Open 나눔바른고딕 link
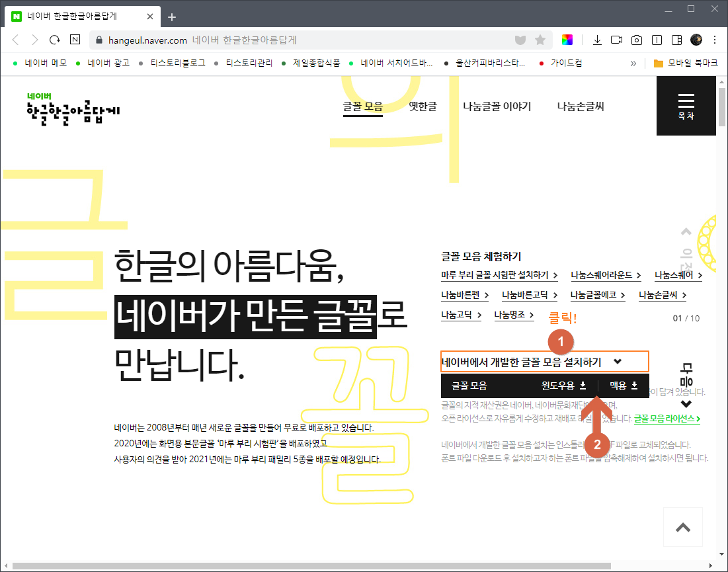The image size is (728, 572). (529, 296)
